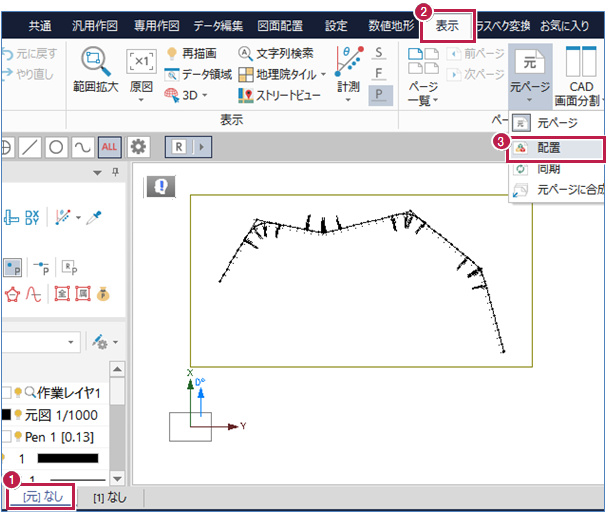The image size is (608, 512).
Task: Click 文字列検索 text search button
Action: (x=275, y=53)
